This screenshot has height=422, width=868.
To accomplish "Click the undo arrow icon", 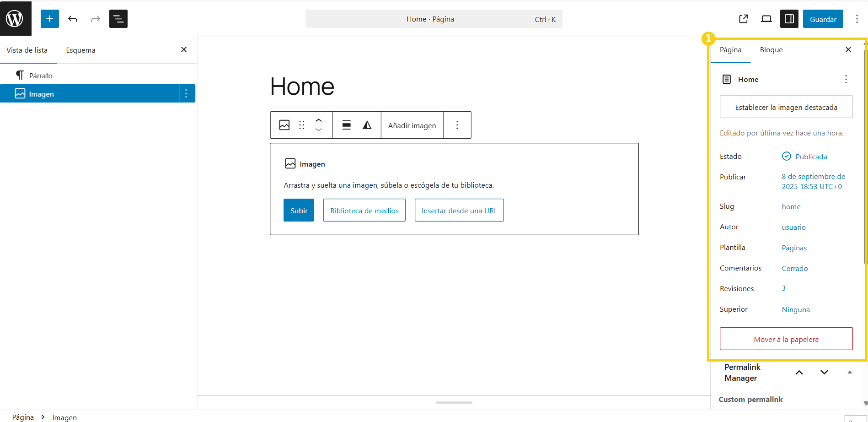I will point(73,19).
